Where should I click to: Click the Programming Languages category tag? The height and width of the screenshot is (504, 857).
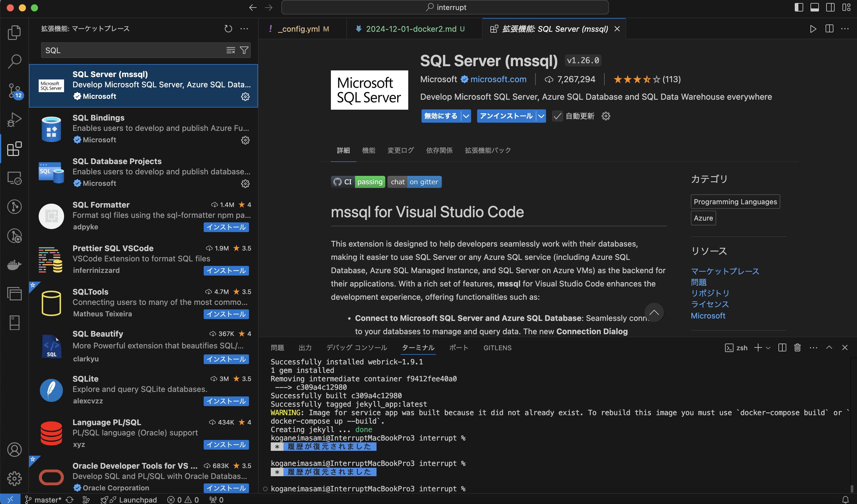[x=735, y=202]
